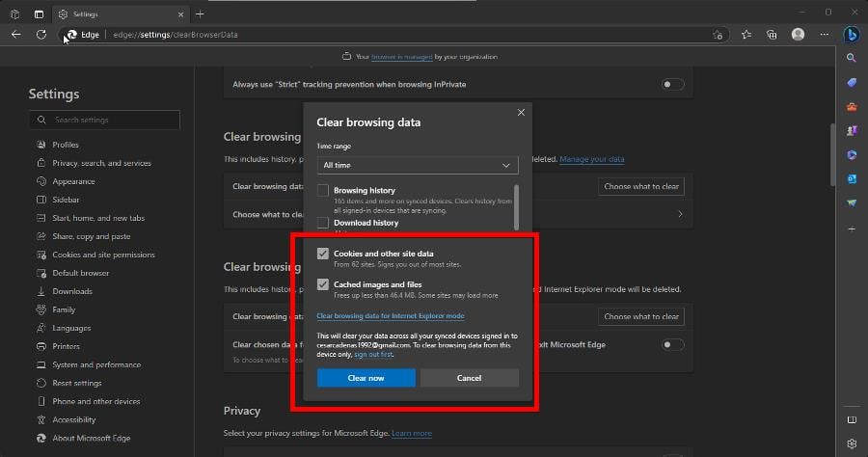
Task: Open the profile avatar icon
Action: tap(798, 35)
